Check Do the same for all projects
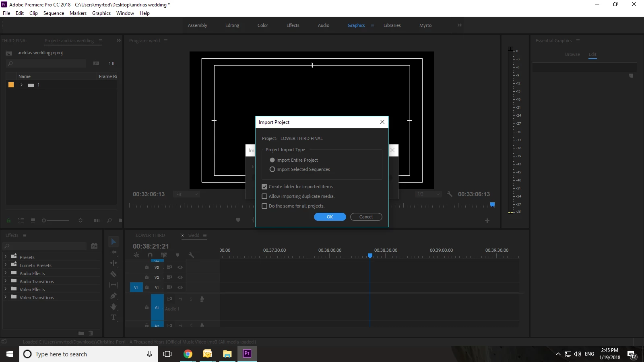This screenshot has height=362, width=644. click(x=264, y=206)
